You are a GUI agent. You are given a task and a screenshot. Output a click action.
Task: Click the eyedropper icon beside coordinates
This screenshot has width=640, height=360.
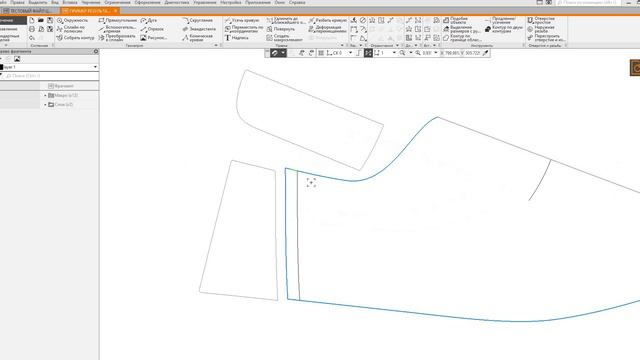point(485,53)
